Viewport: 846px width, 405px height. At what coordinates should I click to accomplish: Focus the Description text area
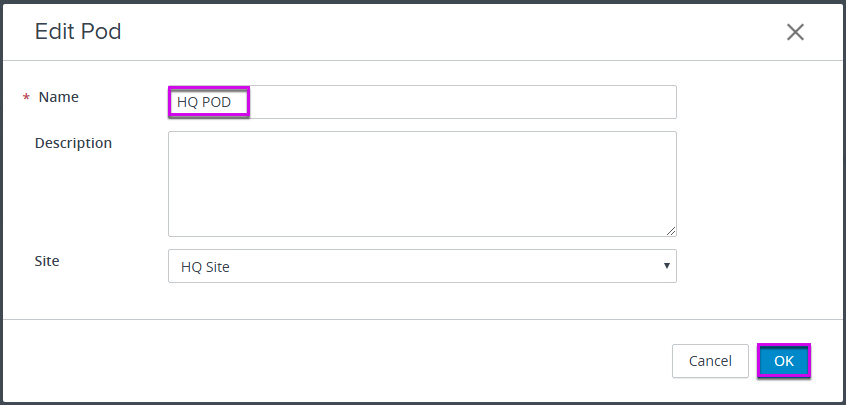pos(422,184)
